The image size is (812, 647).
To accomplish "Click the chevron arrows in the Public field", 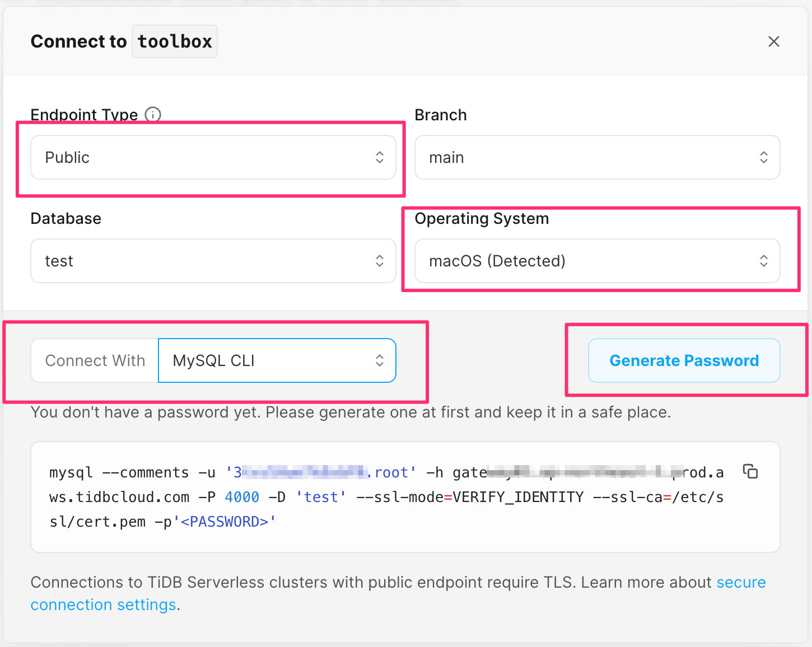I will 380,157.
